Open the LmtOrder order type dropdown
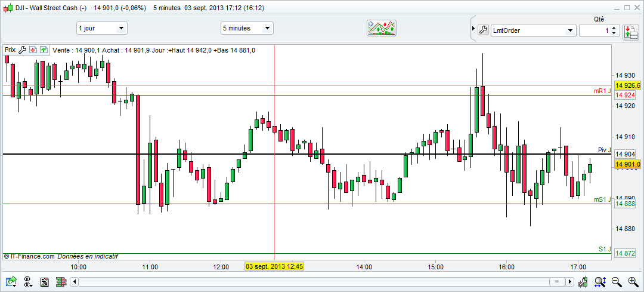 point(534,30)
